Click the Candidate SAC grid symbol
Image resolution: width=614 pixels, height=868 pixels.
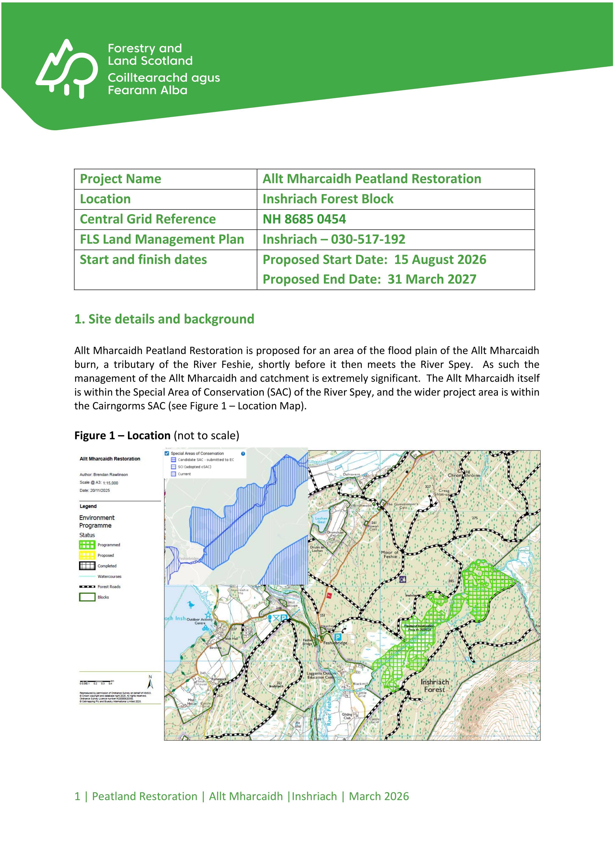[174, 460]
